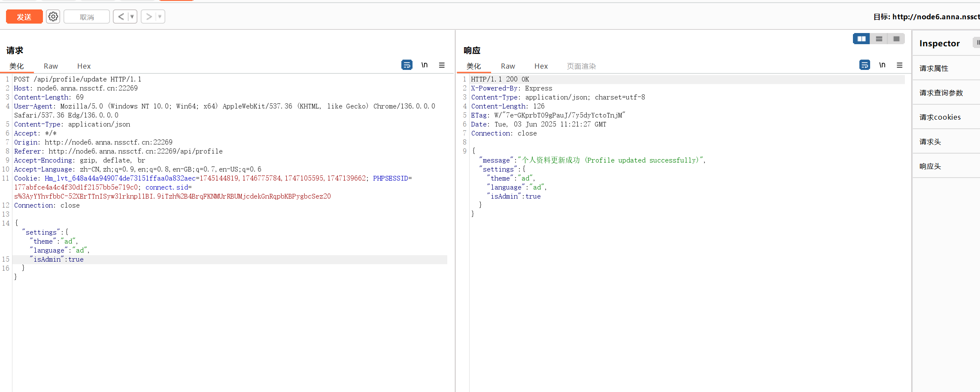This screenshot has height=392, width=980.
Task: Go to previous request with back arrow
Action: pos(121,17)
